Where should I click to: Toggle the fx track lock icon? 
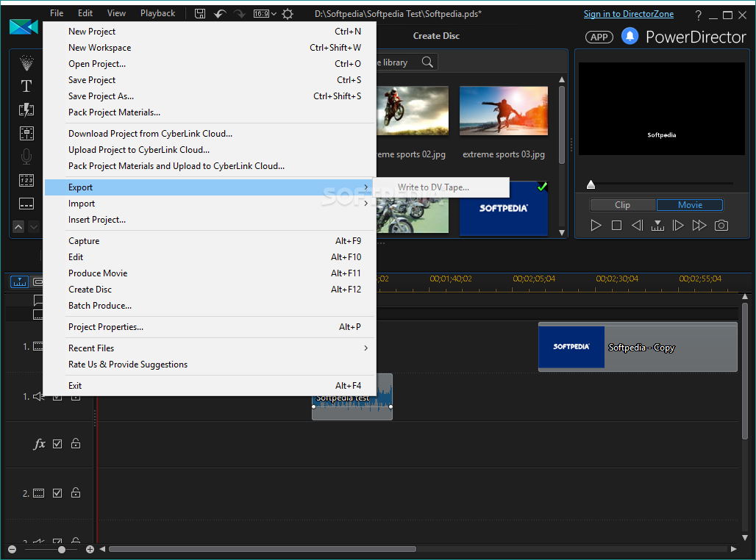[x=76, y=443]
